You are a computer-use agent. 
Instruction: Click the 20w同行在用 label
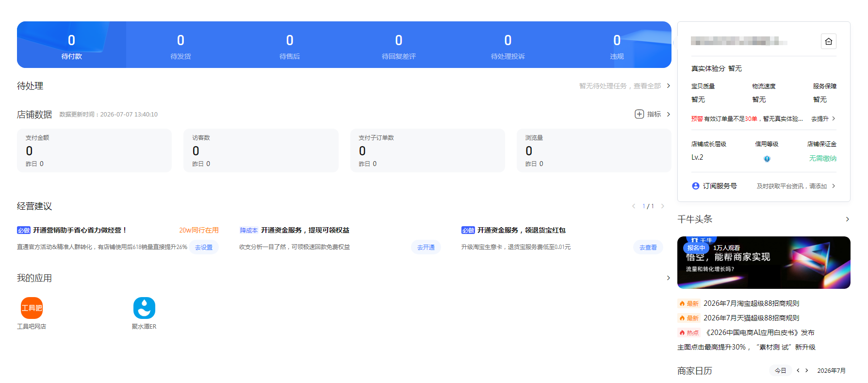[198, 230]
